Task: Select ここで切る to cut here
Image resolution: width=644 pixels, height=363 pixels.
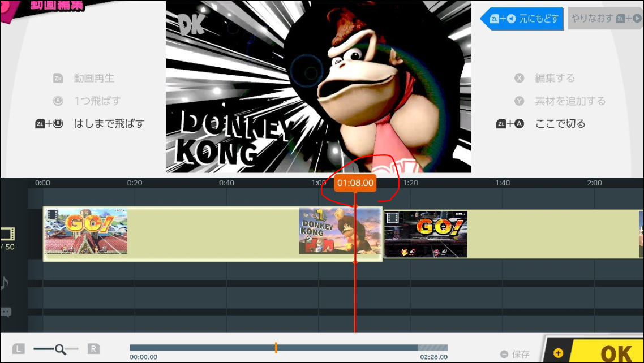Action: 560,123
